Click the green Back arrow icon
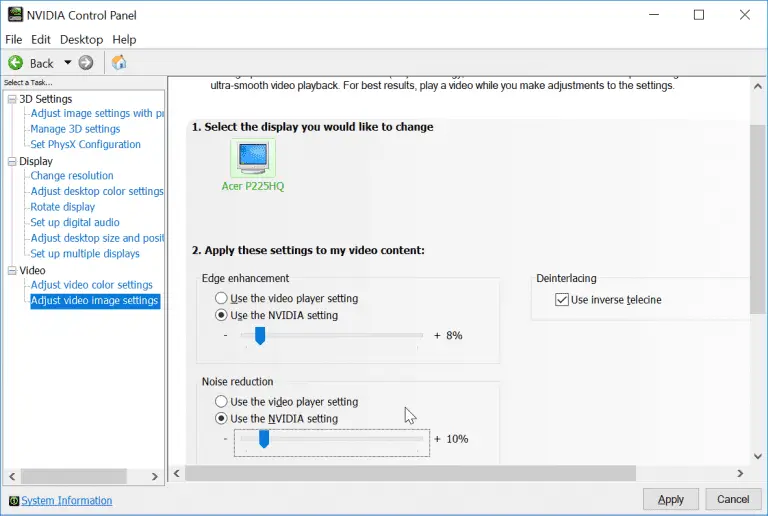This screenshot has width=768, height=516. tap(15, 63)
